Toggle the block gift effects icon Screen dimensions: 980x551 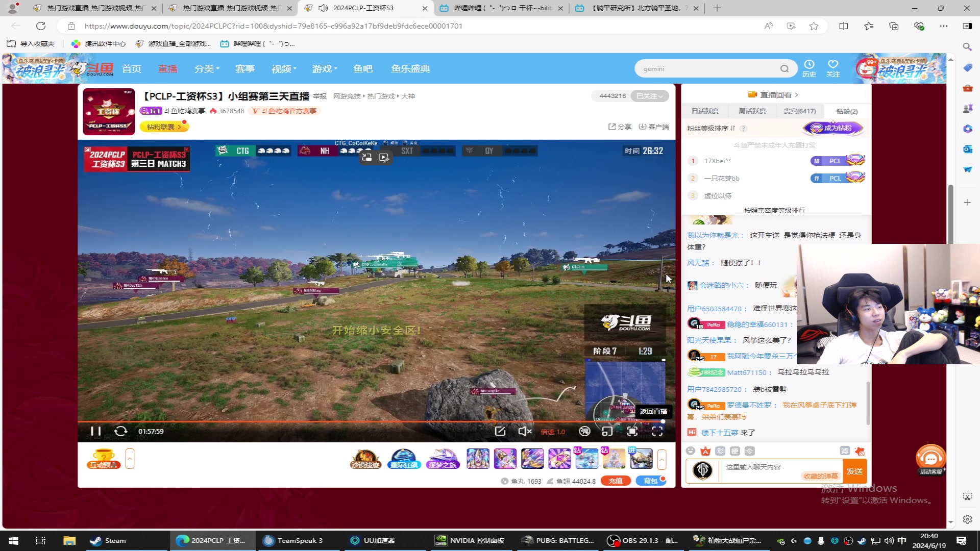860,451
